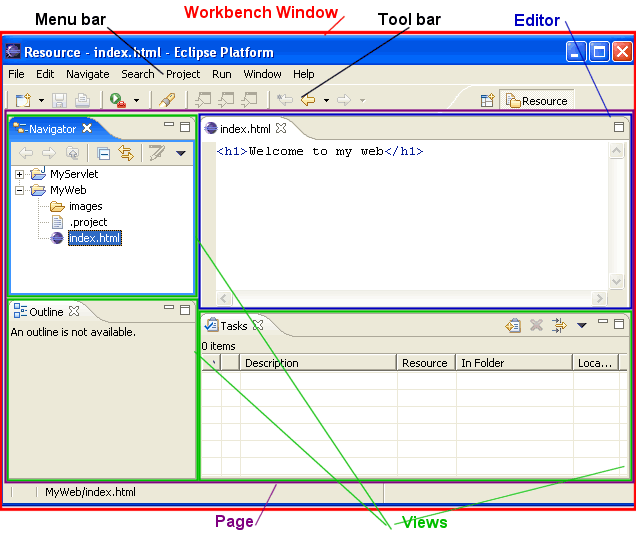636x541 pixels.
Task: Select the .project file
Action: (x=88, y=222)
